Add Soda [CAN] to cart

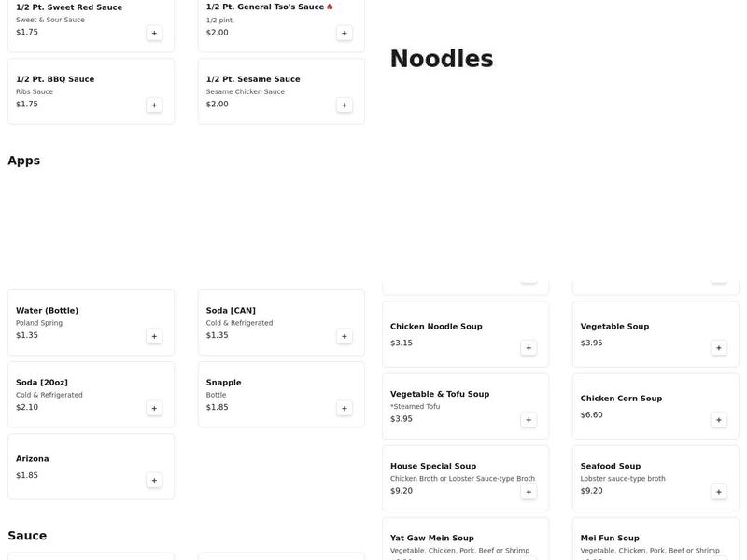click(x=345, y=336)
